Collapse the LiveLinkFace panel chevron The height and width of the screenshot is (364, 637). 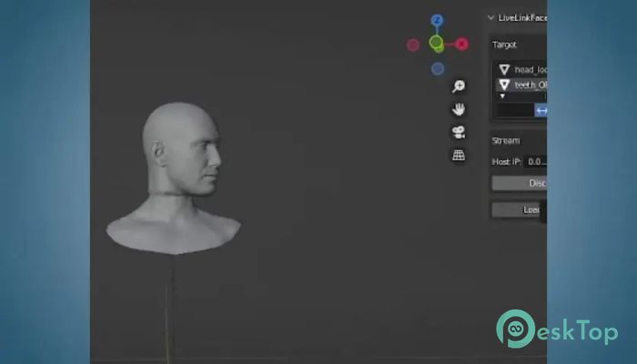click(490, 17)
